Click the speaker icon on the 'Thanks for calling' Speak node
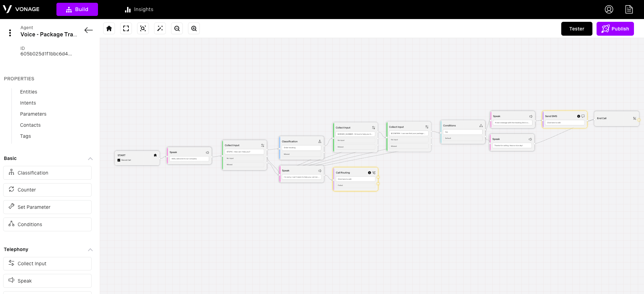Viewport: 644px width, 294px height. click(x=530, y=139)
